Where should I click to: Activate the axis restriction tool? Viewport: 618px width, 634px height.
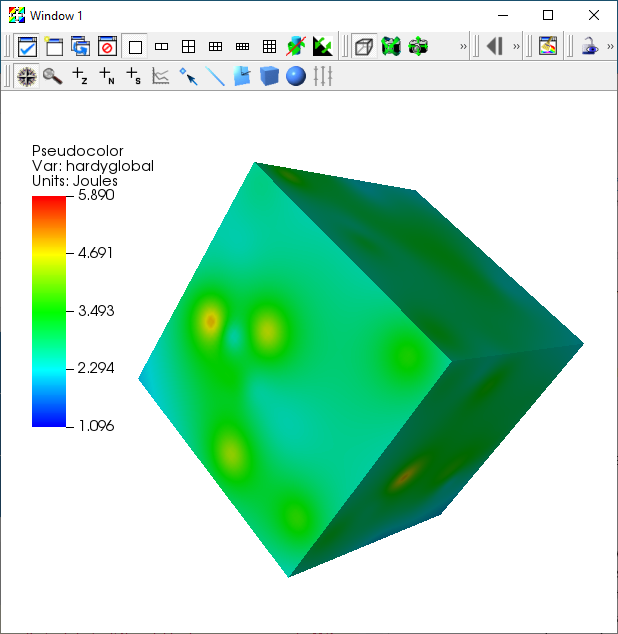tap(323, 76)
